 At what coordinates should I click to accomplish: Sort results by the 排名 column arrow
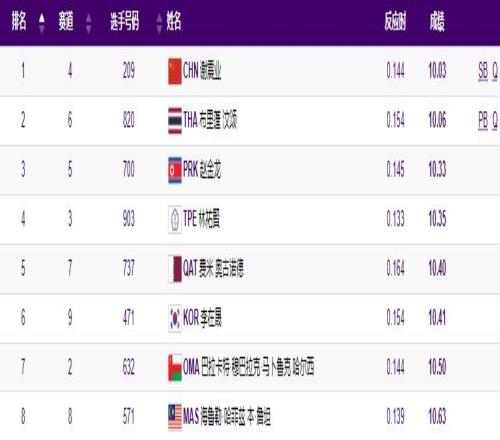[x=42, y=23]
